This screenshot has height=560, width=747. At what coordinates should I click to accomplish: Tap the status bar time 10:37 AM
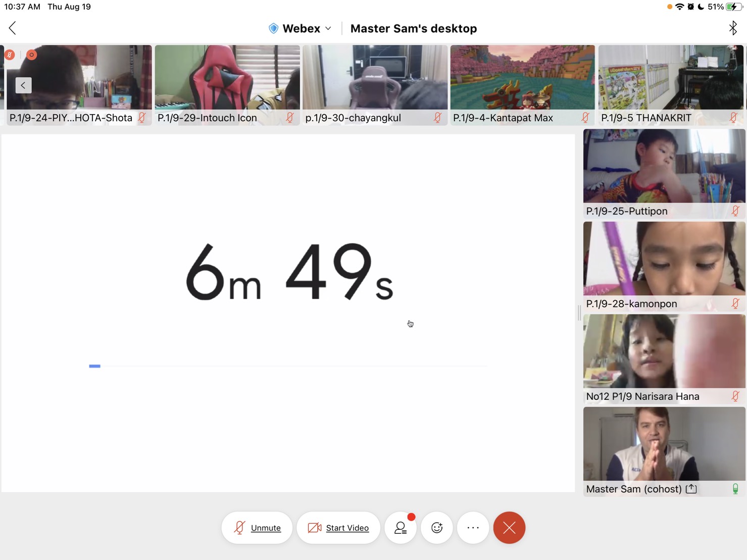pyautogui.click(x=22, y=7)
